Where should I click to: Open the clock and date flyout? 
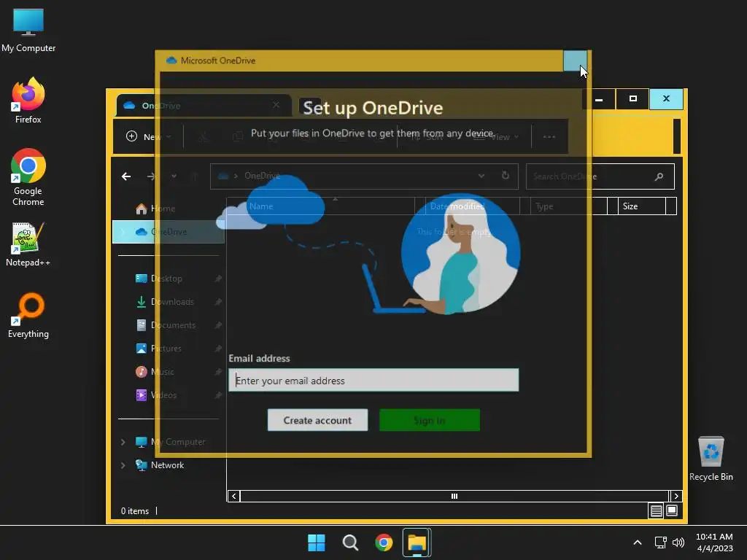[715, 542]
